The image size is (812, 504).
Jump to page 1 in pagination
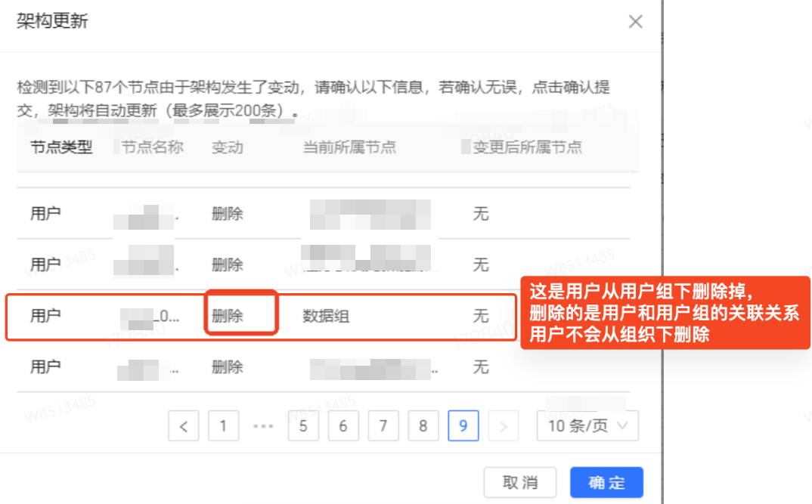(x=223, y=426)
